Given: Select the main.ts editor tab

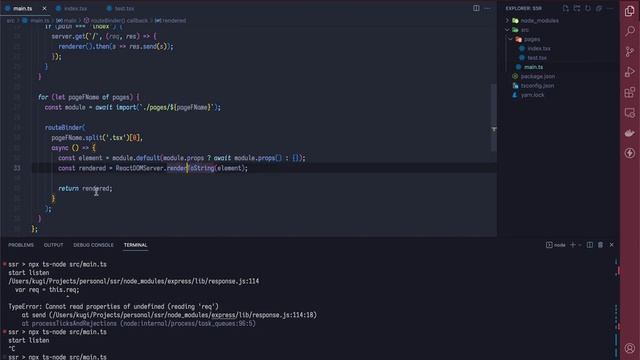Looking at the screenshot, I should click(22, 8).
